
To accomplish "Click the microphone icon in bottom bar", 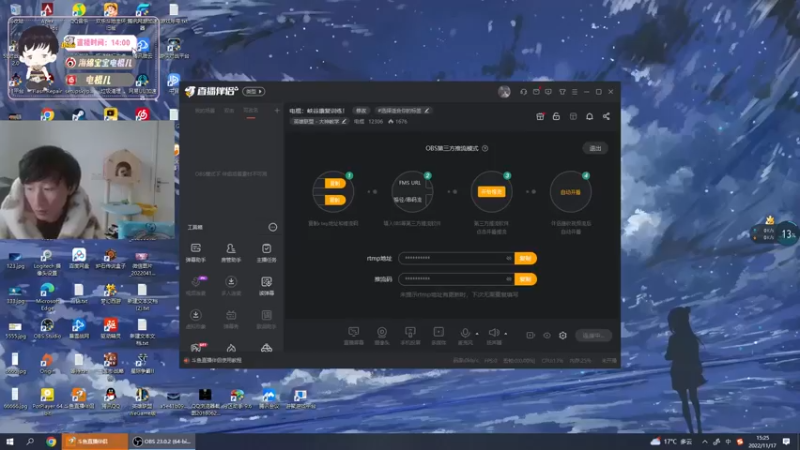I will point(465,334).
